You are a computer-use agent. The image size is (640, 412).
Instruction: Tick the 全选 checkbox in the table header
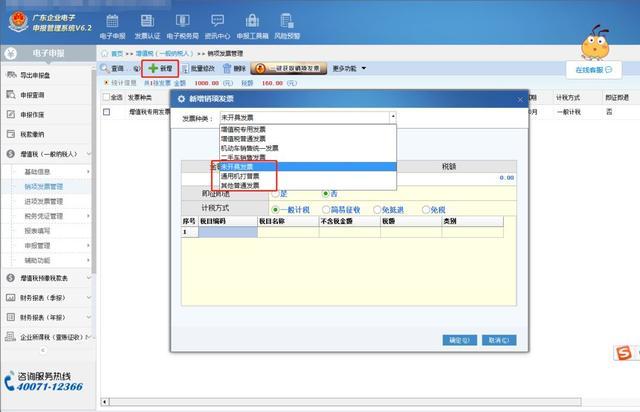(108, 97)
